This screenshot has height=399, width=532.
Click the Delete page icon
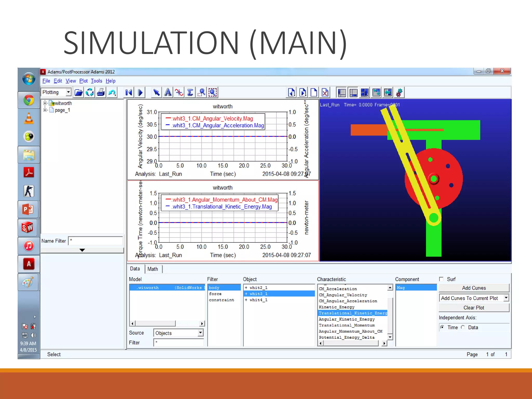[325, 92]
